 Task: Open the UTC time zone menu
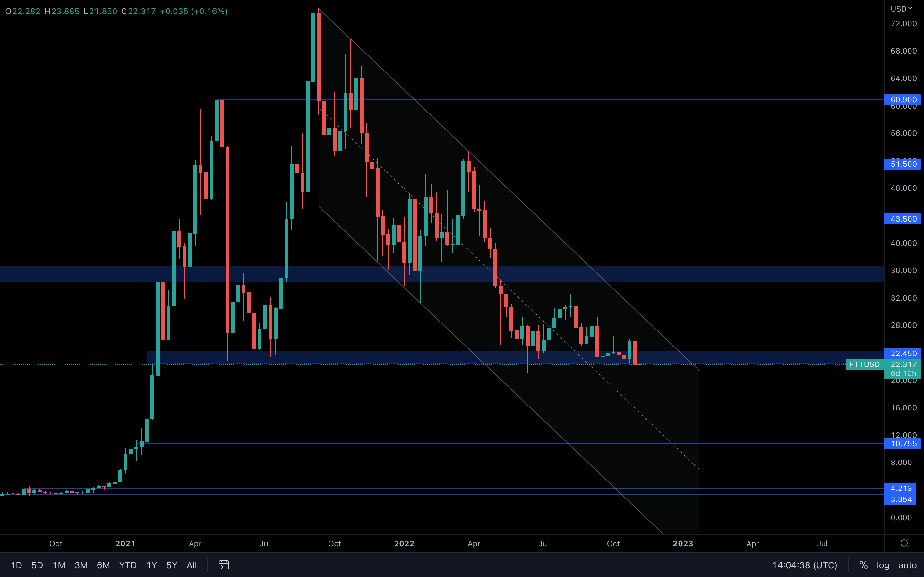coord(805,565)
